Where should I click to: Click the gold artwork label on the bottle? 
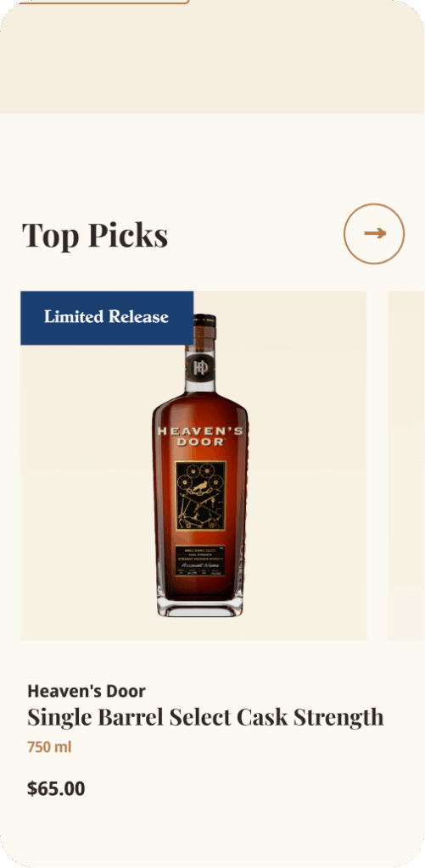tap(200, 495)
